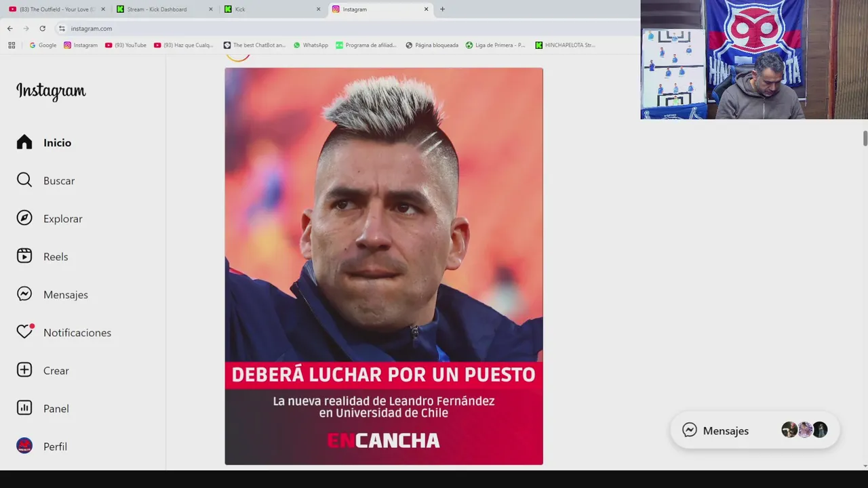The width and height of the screenshot is (868, 488).
Task: Reload the page with the refresh icon
Action: coord(42,28)
